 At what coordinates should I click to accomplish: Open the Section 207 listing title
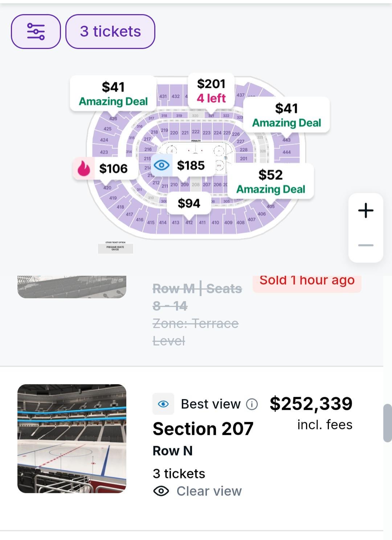[x=203, y=429]
